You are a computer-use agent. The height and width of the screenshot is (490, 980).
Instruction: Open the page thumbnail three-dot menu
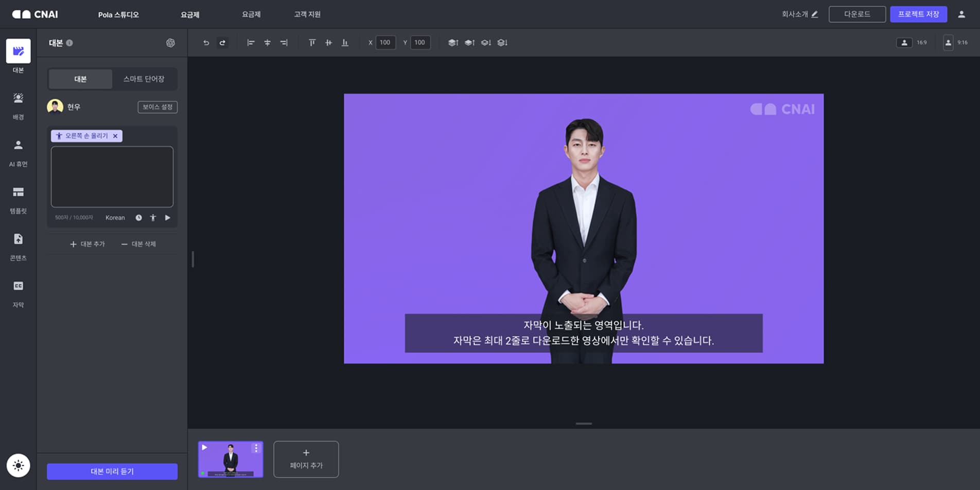point(256,448)
